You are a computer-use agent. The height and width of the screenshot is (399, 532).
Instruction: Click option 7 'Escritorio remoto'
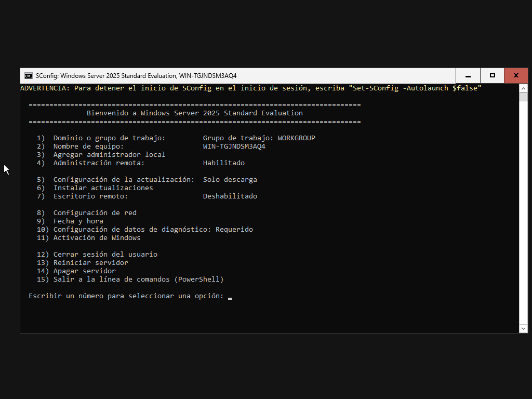pos(83,196)
